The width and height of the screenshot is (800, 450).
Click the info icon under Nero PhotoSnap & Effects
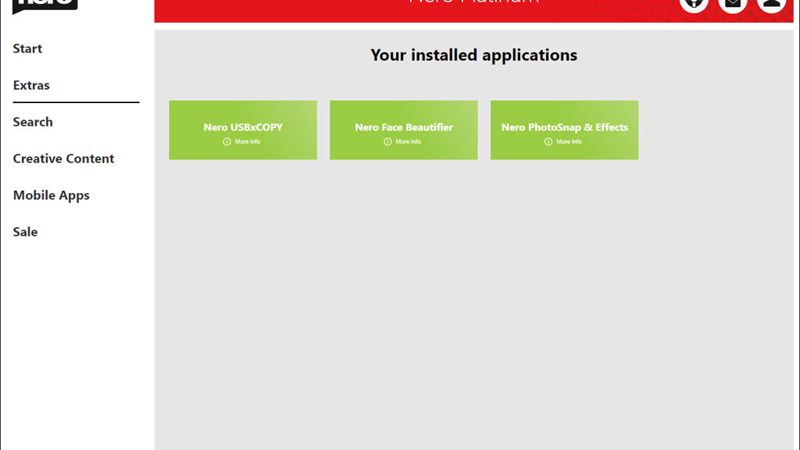click(548, 142)
